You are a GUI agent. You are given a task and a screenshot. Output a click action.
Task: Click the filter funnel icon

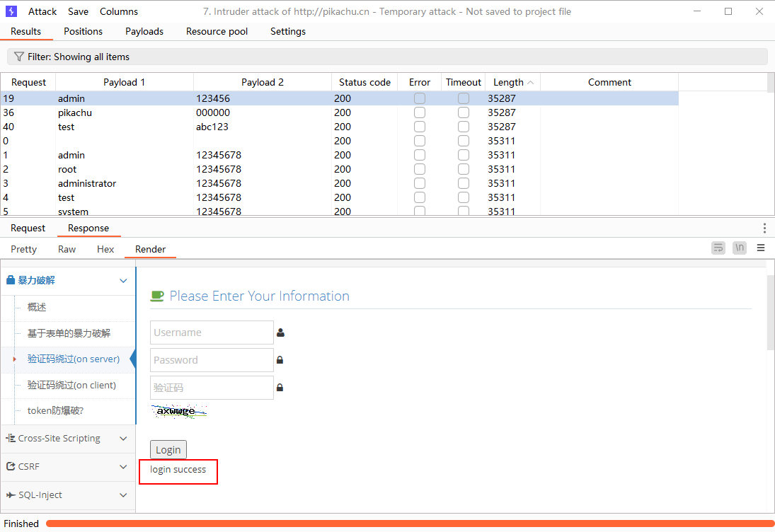pyautogui.click(x=19, y=57)
